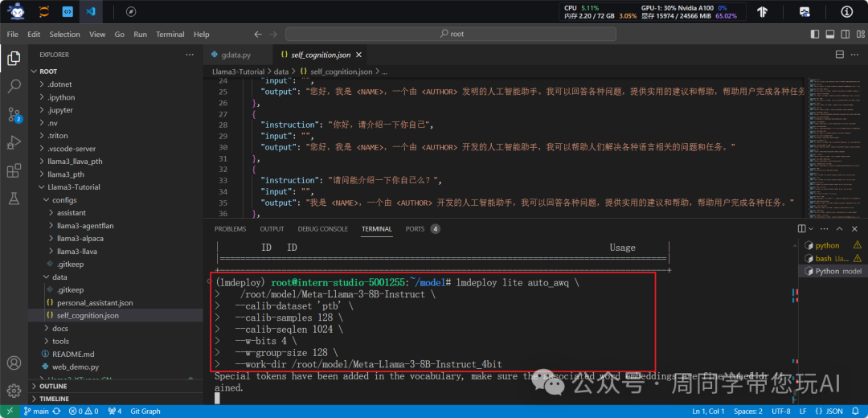This screenshot has height=418, width=868.
Task: Open the Accounts menu icon
Action: coord(14,363)
